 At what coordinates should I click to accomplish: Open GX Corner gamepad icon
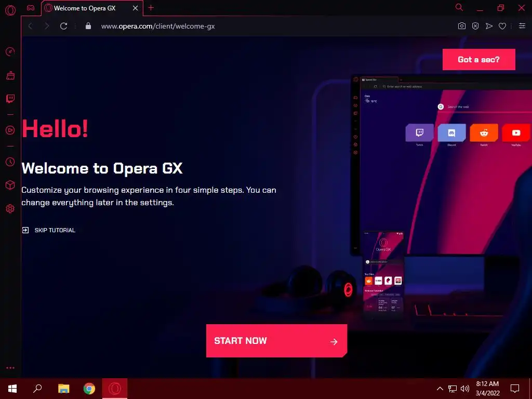pyautogui.click(x=31, y=8)
